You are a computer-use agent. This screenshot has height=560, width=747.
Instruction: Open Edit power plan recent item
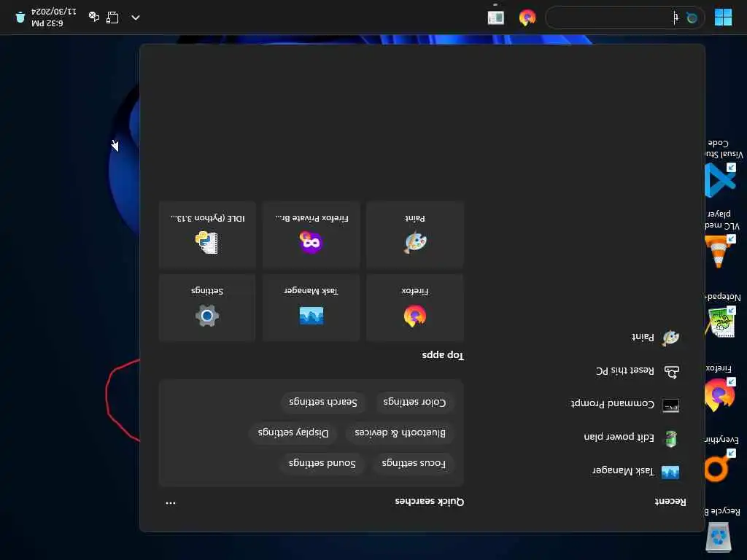pos(631,437)
